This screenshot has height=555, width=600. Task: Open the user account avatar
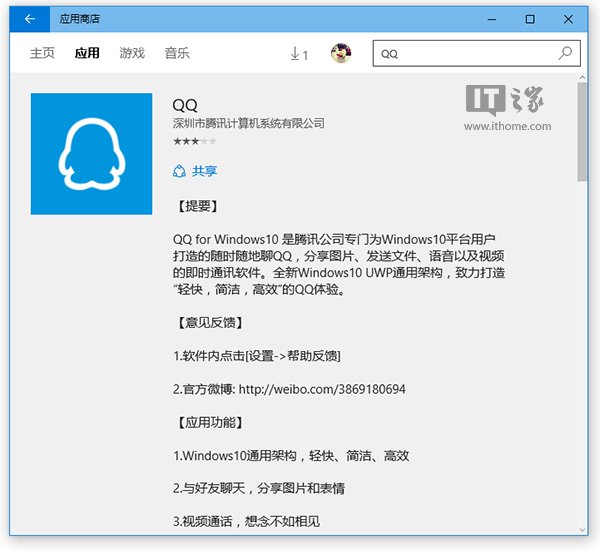pyautogui.click(x=341, y=53)
